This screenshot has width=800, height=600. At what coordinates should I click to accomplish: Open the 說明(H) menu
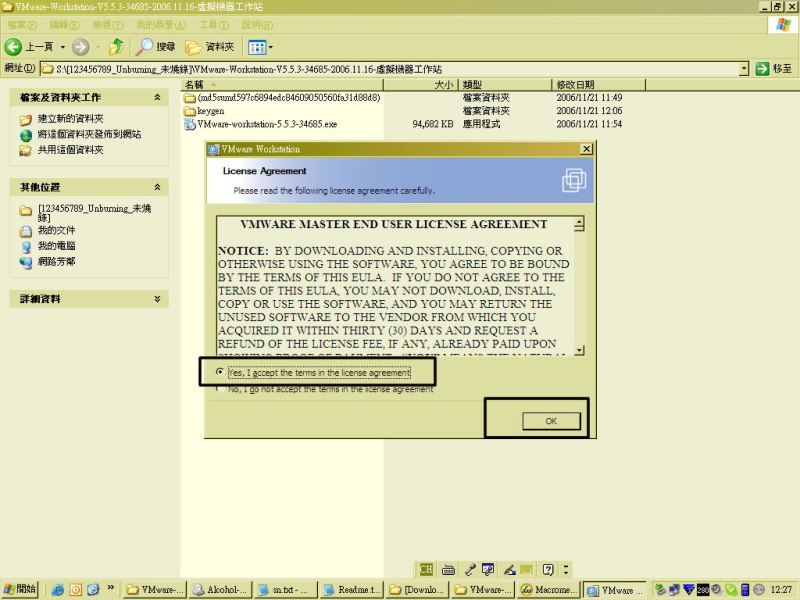click(257, 24)
